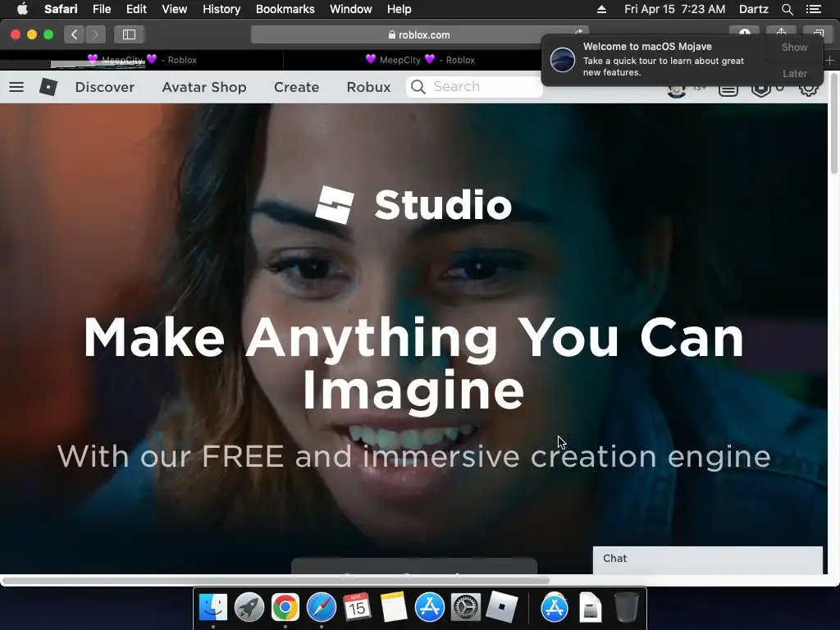840x630 pixels.
Task: Expand the Chat panel
Action: pyautogui.click(x=707, y=559)
